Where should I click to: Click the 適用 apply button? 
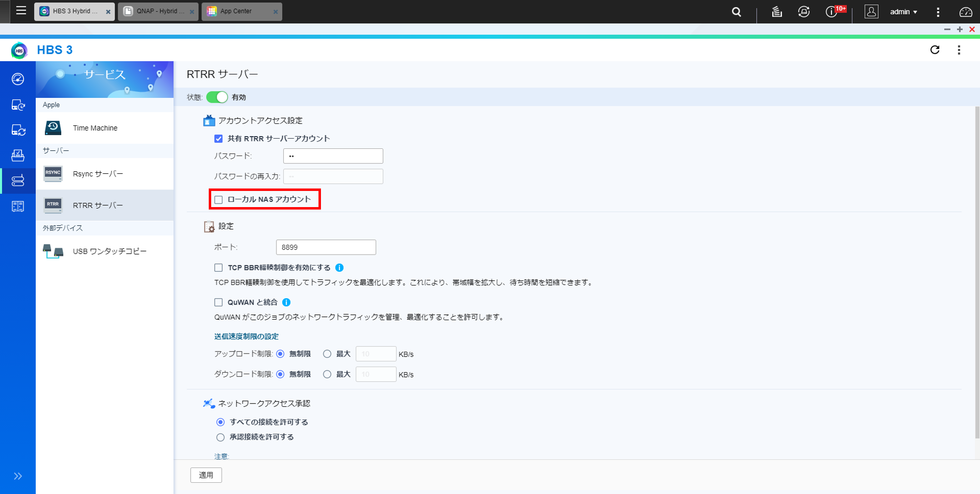pyautogui.click(x=206, y=475)
